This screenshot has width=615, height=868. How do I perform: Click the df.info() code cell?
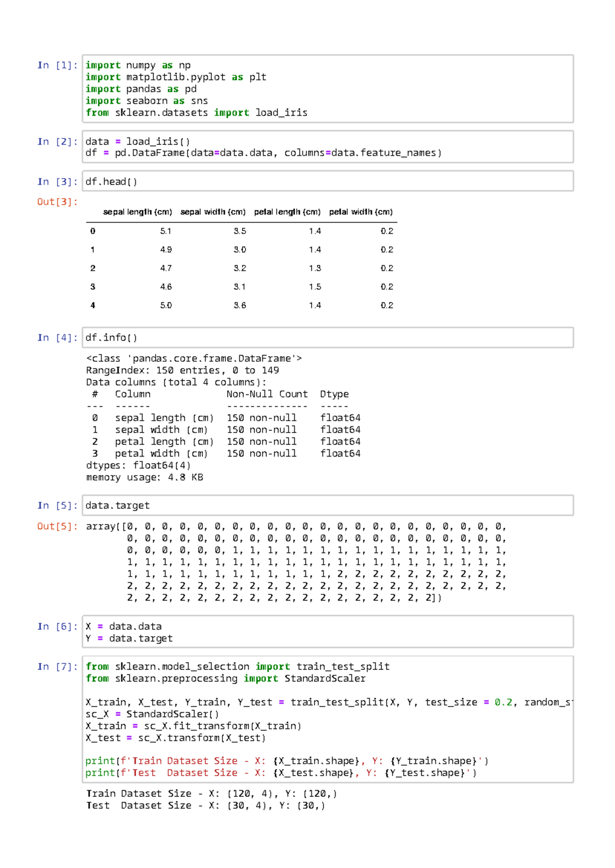coord(327,338)
